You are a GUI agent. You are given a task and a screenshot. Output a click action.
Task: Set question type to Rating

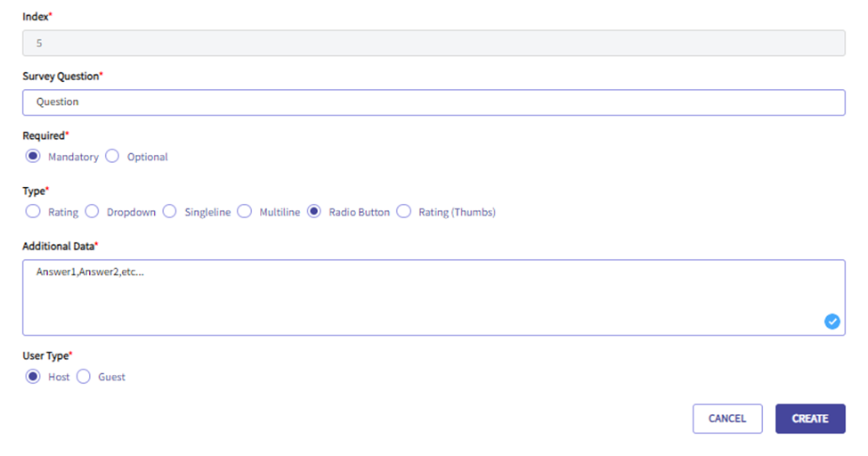click(x=33, y=212)
